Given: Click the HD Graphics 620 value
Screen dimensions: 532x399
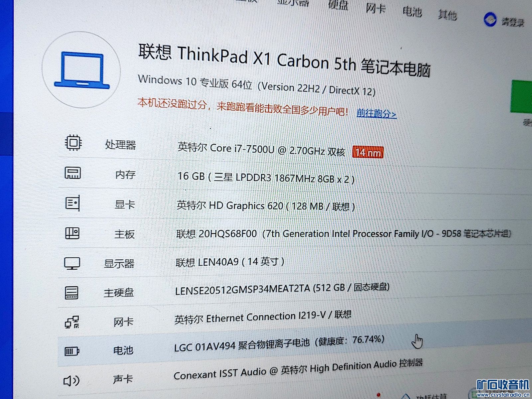Looking at the screenshot, I should 266,205.
